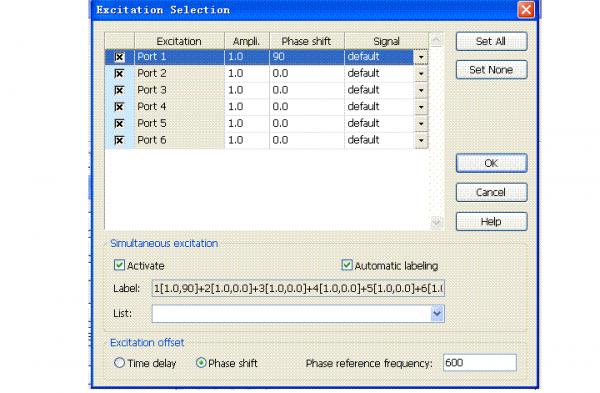This screenshot has height=393, width=600.
Task: Expand the Port 3 signal dropdown
Action: point(421,90)
